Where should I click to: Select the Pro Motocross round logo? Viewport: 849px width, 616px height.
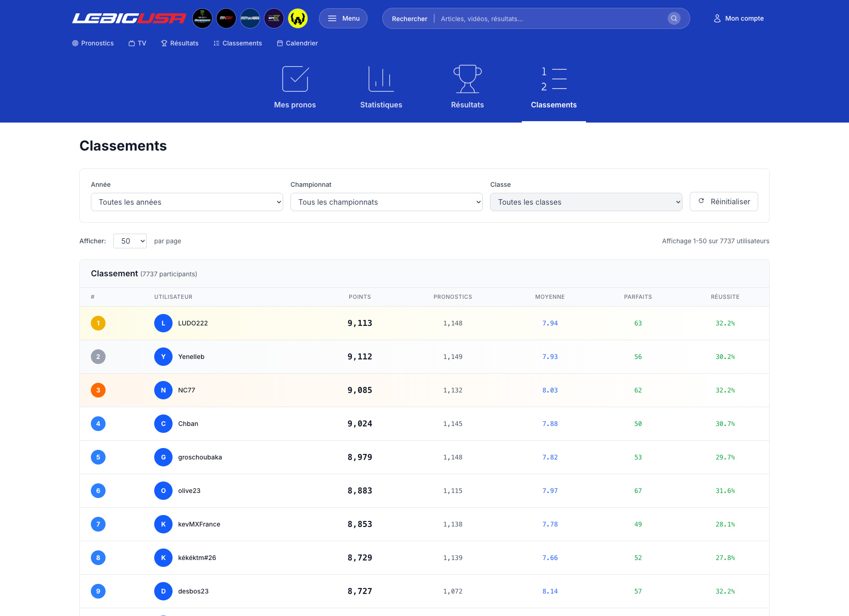pyautogui.click(x=250, y=18)
